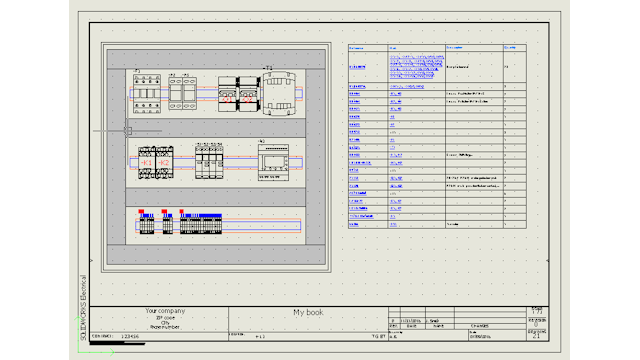Open the last Reference link in the table
This screenshot has width=640, height=360.
point(354,224)
